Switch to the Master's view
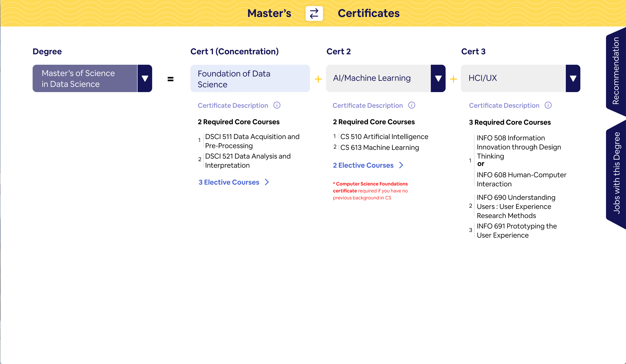Screen dimensions: 626x364 click(x=269, y=13)
